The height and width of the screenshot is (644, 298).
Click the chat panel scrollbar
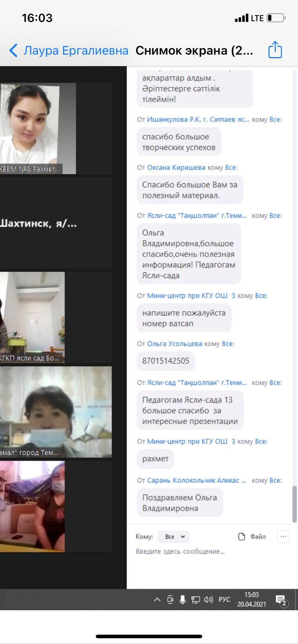(x=294, y=503)
